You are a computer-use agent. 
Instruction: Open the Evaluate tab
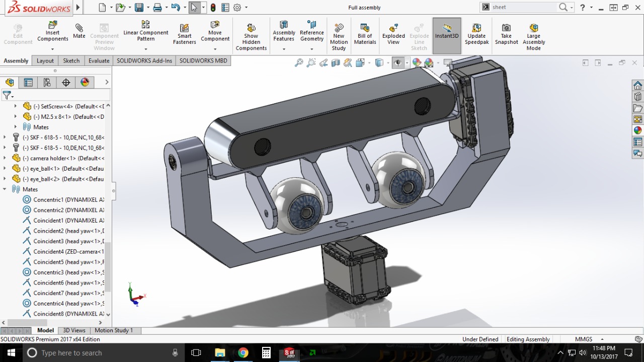point(99,60)
